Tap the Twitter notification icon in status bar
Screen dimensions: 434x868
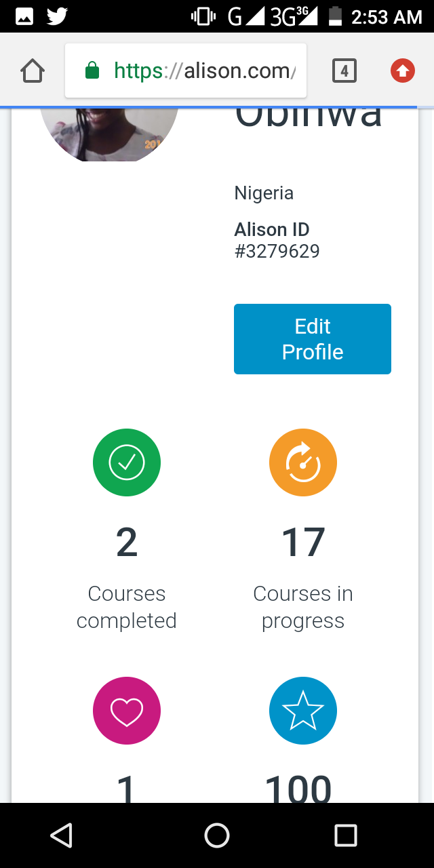pos(57,16)
